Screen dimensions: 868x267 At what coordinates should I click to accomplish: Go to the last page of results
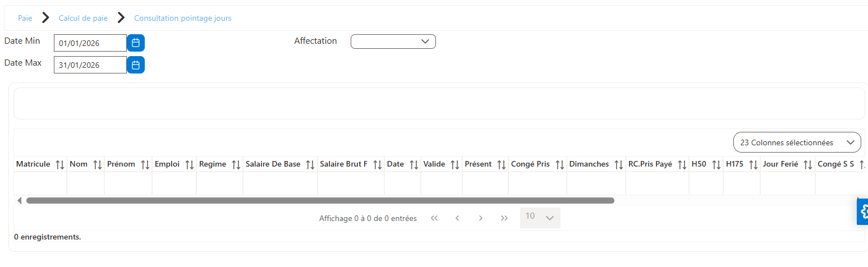[x=504, y=218]
